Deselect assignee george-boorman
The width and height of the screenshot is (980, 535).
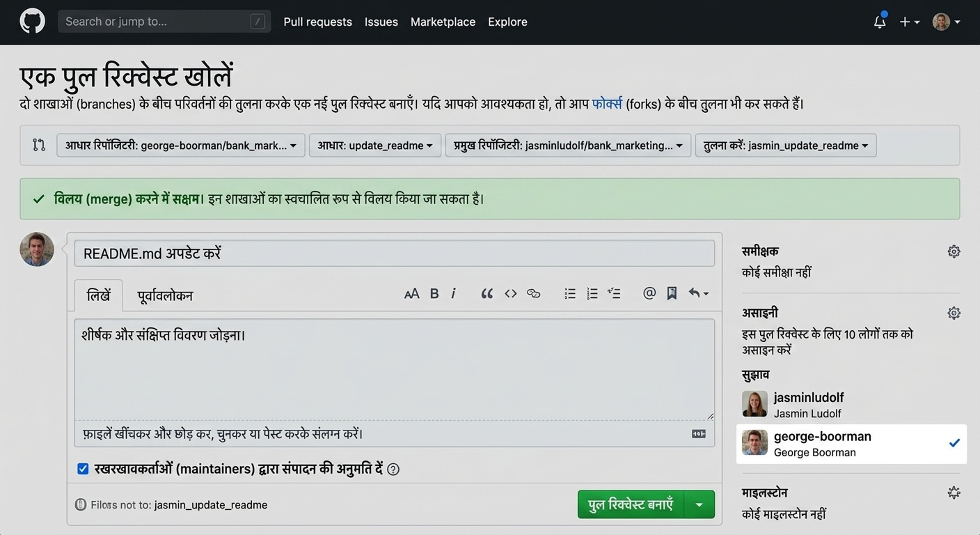[x=852, y=444]
